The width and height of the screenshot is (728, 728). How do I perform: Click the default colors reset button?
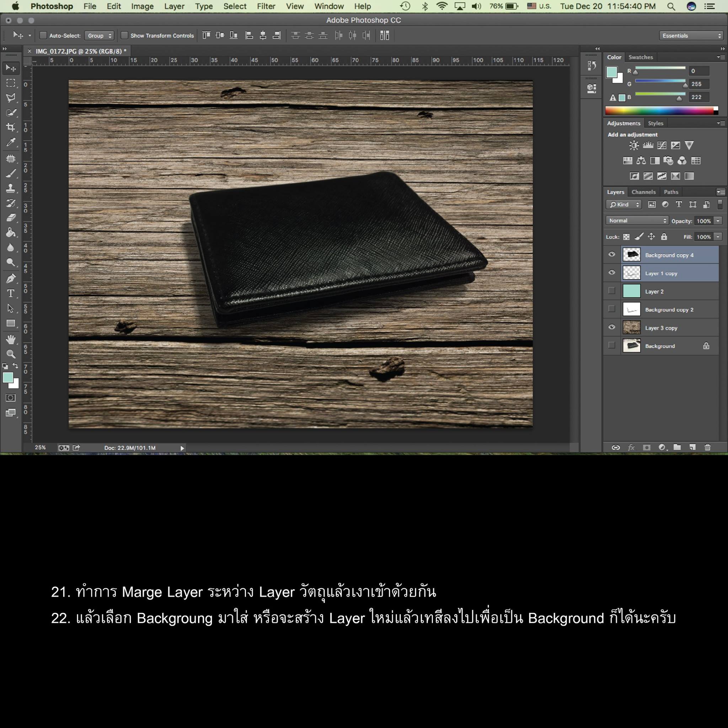coord(5,366)
